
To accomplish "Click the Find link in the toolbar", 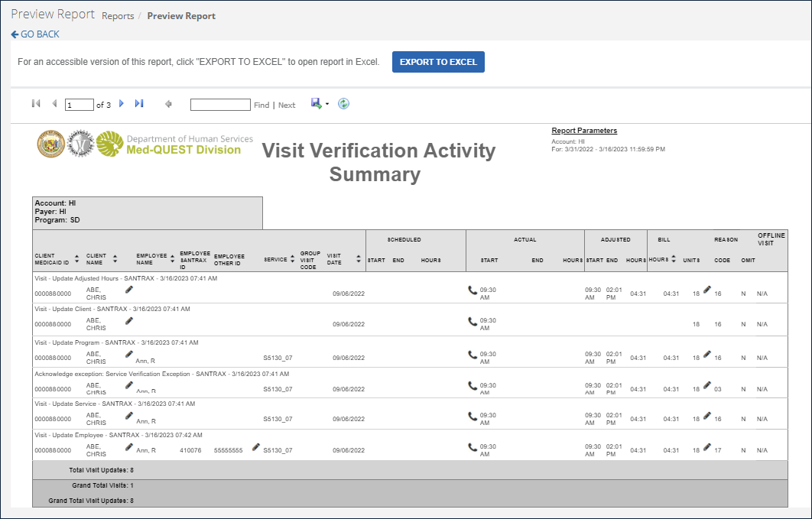I will coord(261,105).
